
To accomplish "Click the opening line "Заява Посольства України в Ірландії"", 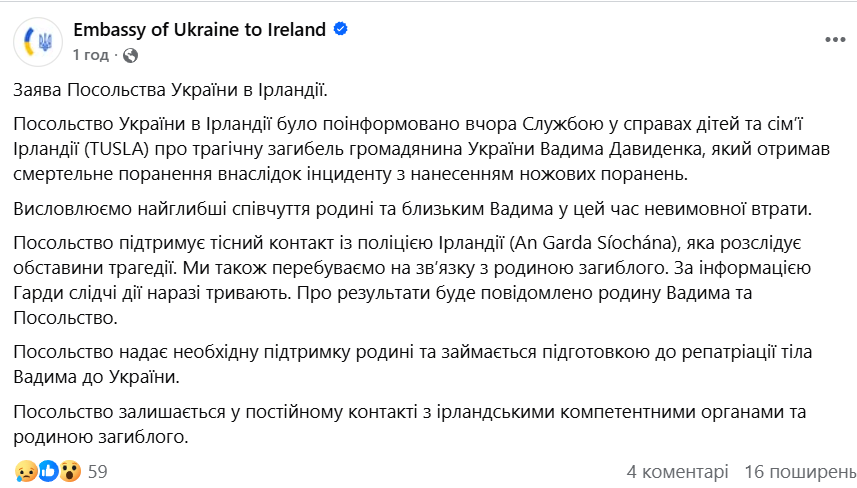I will pyautogui.click(x=171, y=91).
